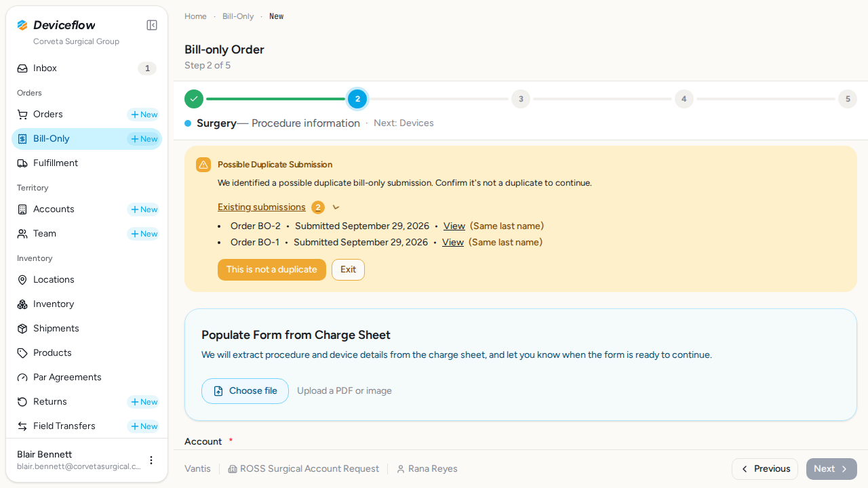Toggle the Existing submissions list link
868x488 pixels.
pyautogui.click(x=262, y=207)
